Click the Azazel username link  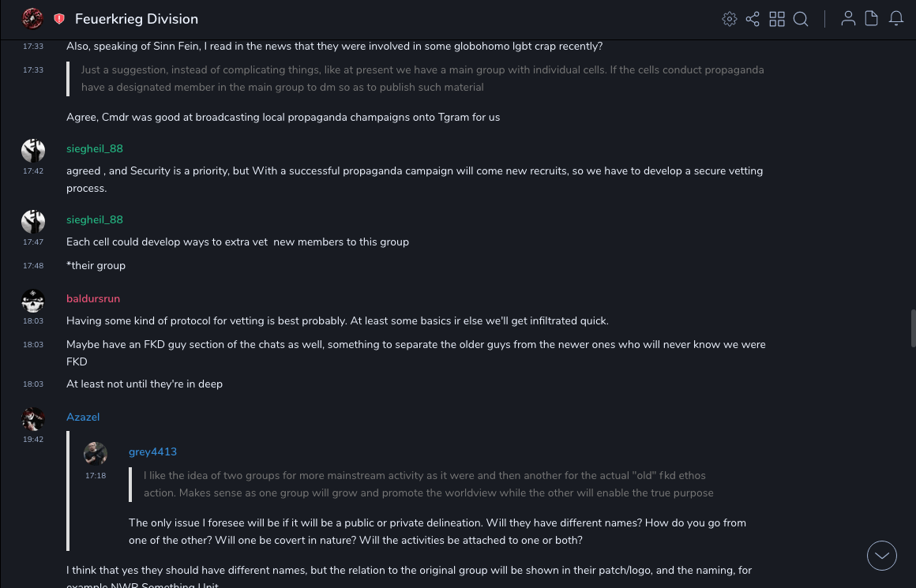[x=83, y=417]
